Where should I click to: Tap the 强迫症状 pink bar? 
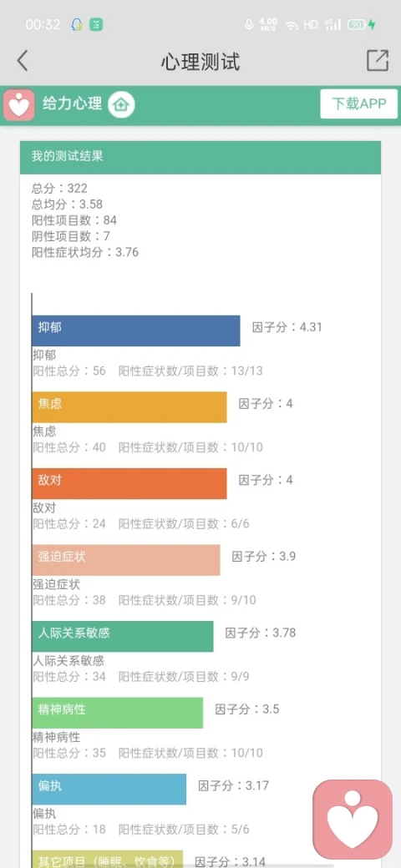tap(126, 560)
